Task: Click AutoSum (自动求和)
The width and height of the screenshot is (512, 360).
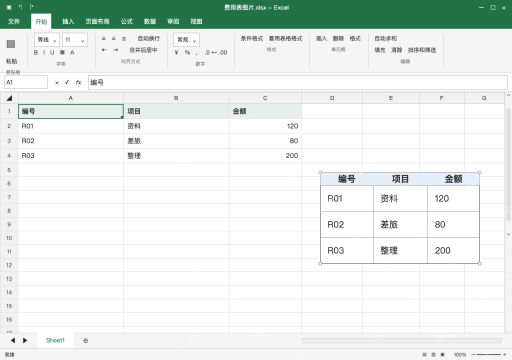Action: [x=385, y=39]
